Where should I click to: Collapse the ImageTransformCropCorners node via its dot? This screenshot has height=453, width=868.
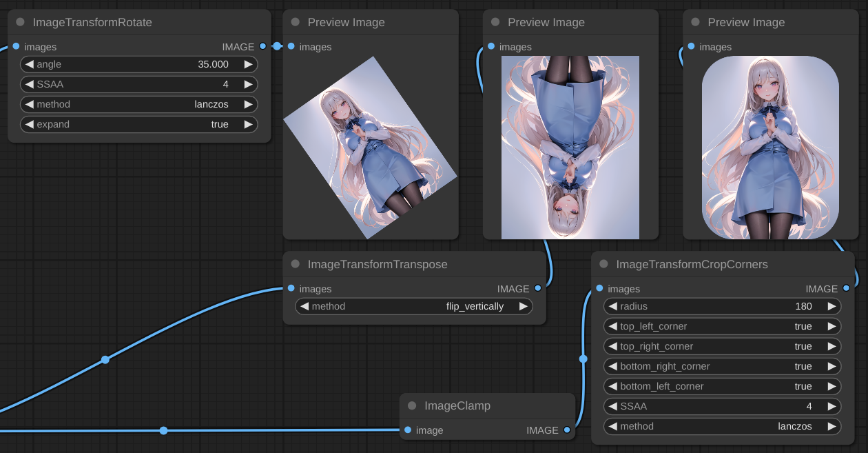(x=604, y=264)
